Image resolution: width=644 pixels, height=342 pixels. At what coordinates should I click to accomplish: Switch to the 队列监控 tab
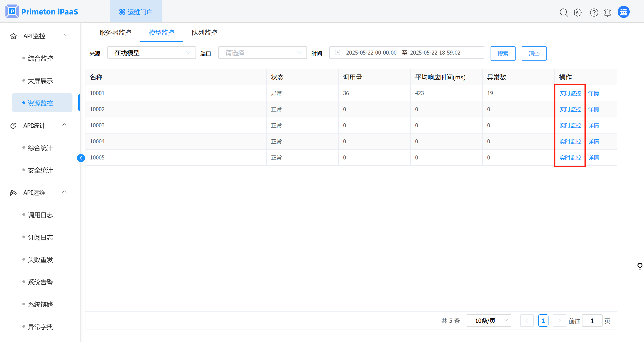(204, 32)
